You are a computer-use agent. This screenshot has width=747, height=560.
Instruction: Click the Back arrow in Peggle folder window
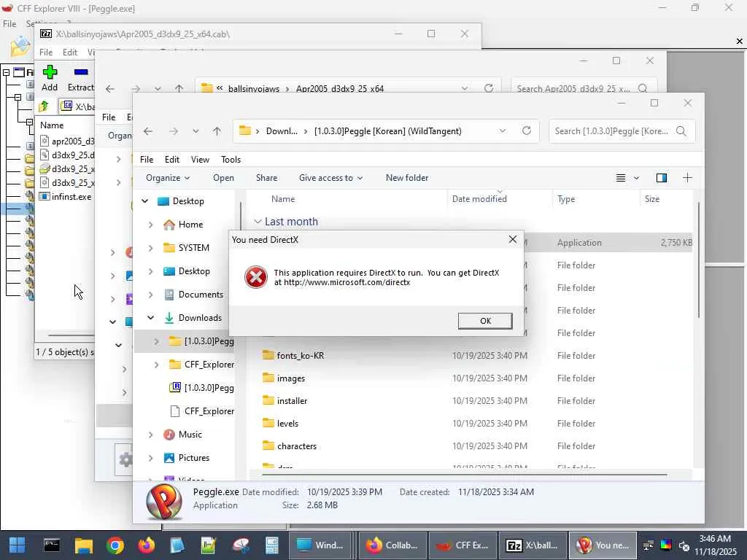[148, 131]
